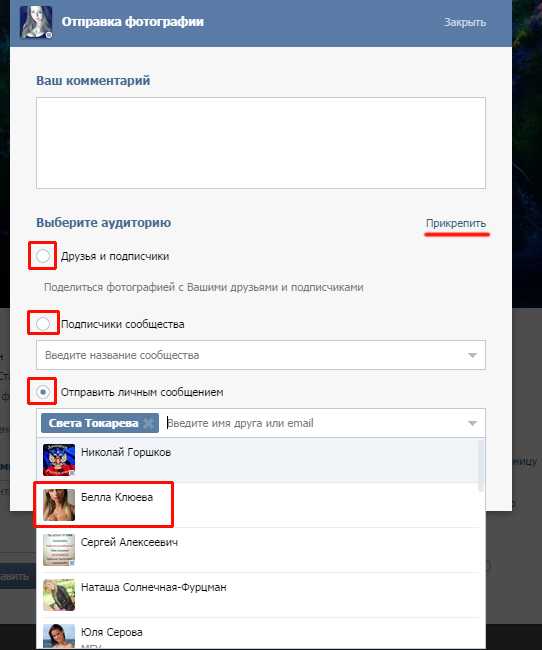Expand the community name dropdown arrow

tap(472, 355)
